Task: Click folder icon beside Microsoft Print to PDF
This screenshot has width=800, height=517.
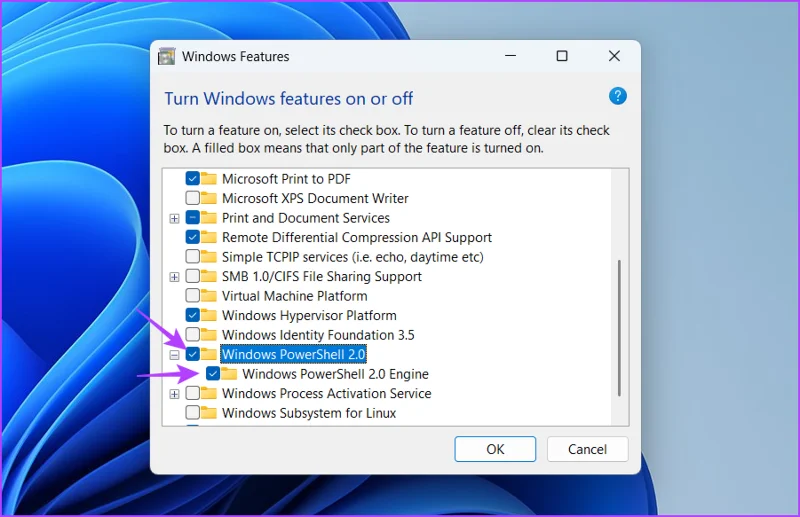Action: 209,178
